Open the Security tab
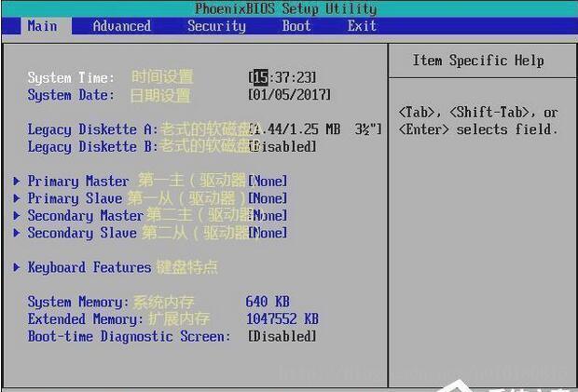Image resolution: width=578 pixels, height=392 pixels. click(x=216, y=26)
